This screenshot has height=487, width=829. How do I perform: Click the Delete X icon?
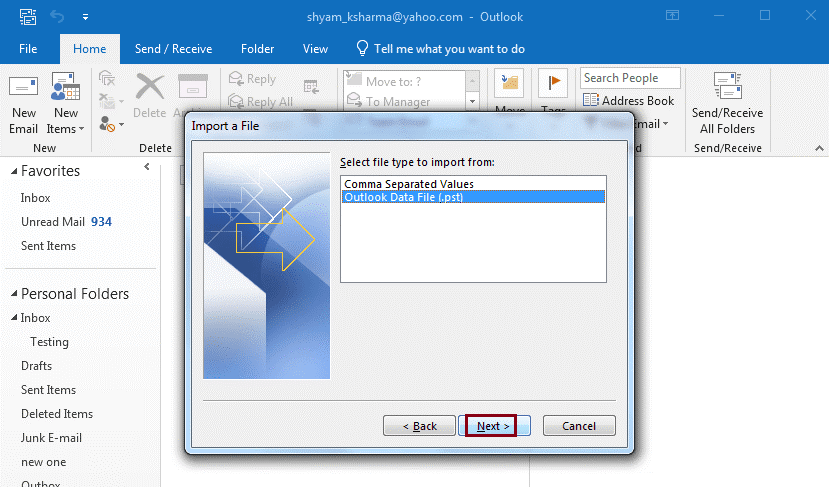pos(150,87)
